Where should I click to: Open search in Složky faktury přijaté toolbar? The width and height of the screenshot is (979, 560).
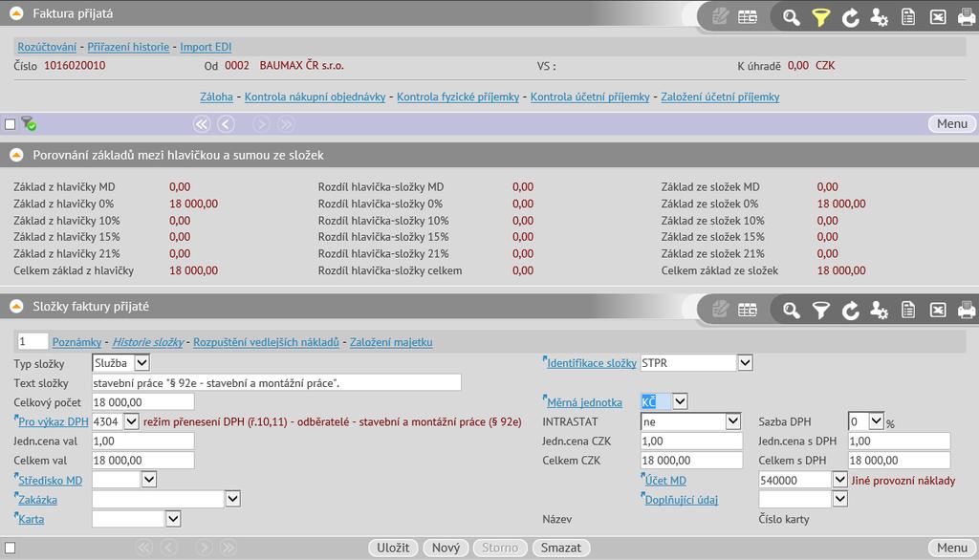coord(791,310)
